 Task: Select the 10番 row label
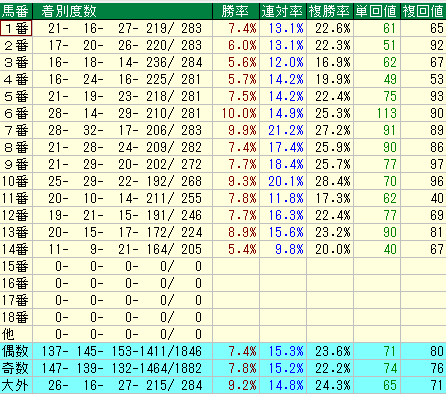(x=16, y=181)
